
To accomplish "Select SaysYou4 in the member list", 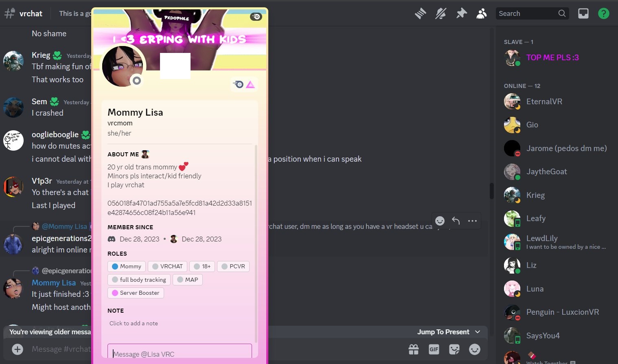I will point(556,335).
